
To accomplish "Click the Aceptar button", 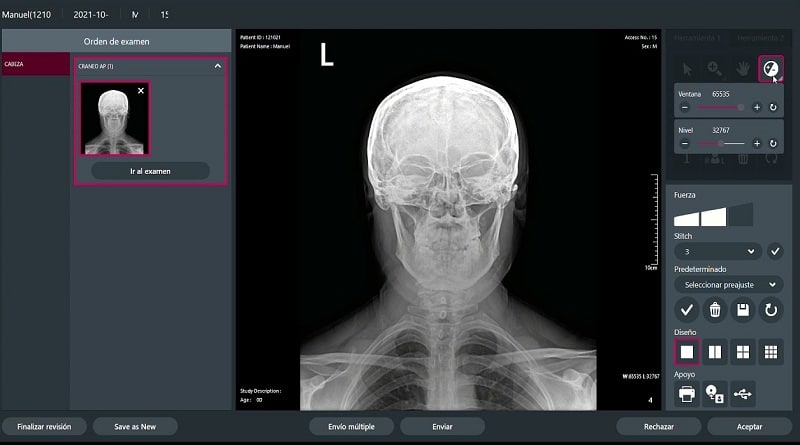I will pyautogui.click(x=749, y=426).
